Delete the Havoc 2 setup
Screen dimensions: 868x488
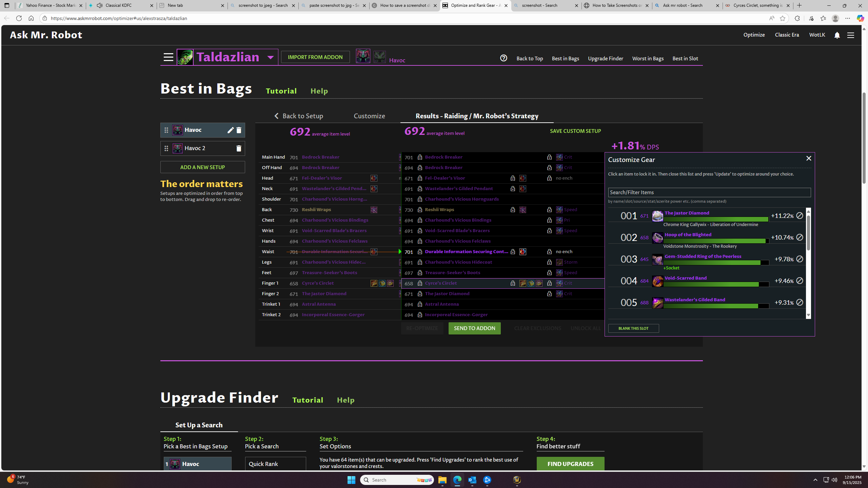click(x=239, y=148)
